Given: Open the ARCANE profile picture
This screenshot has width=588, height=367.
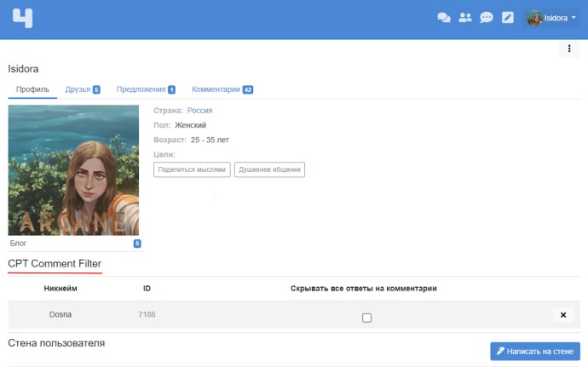Looking at the screenshot, I should 73,170.
